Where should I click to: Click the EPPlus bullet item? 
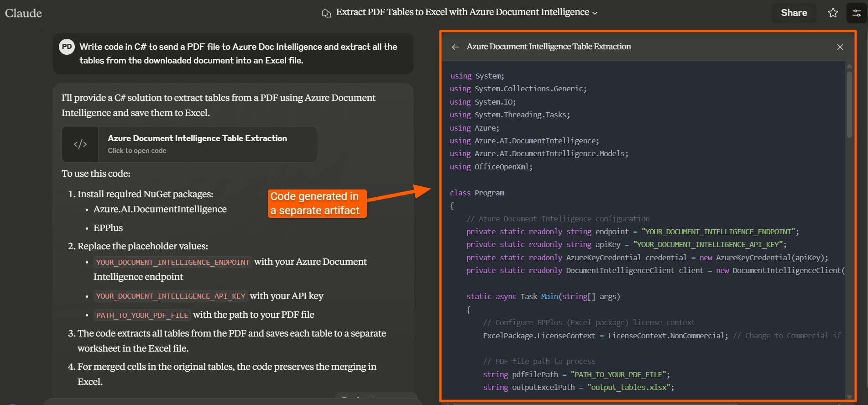point(108,228)
